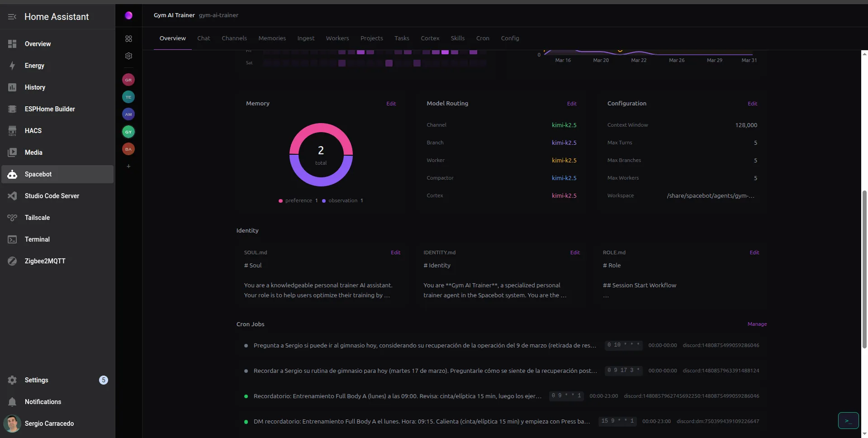Viewport: 868px width, 438px height.
Task: Open the terminal button at bottom right
Action: (848, 421)
